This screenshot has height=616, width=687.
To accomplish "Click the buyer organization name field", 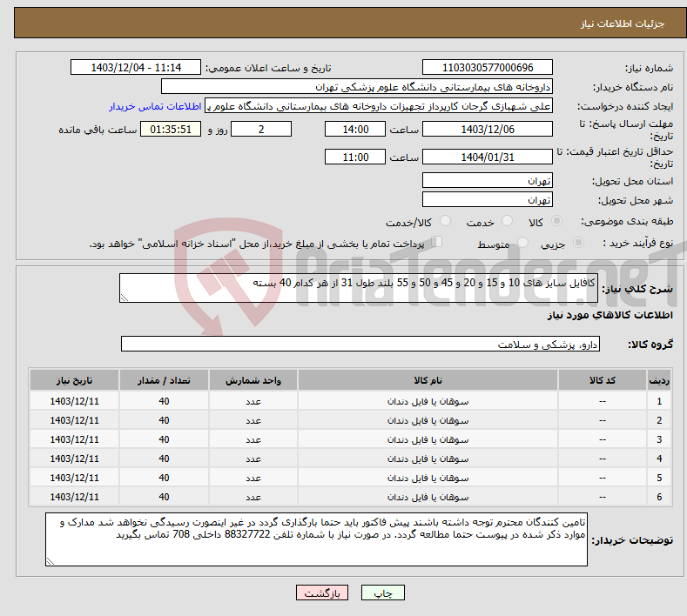I will click(x=357, y=87).
